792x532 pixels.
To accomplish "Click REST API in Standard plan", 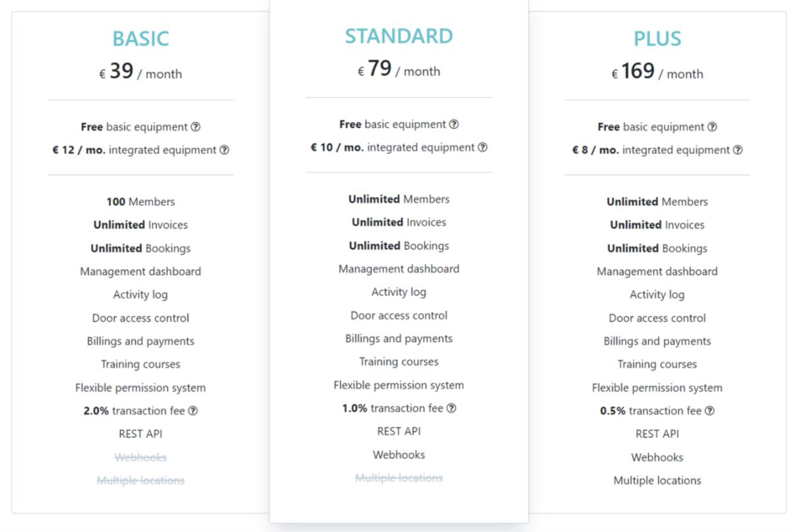I will tap(399, 431).
